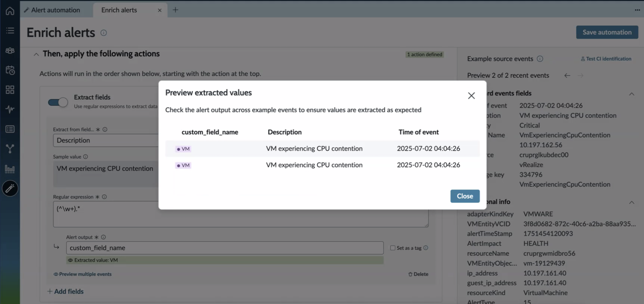Click the Alert output custom_field_name input
This screenshot has width=644, height=304.
225,248
